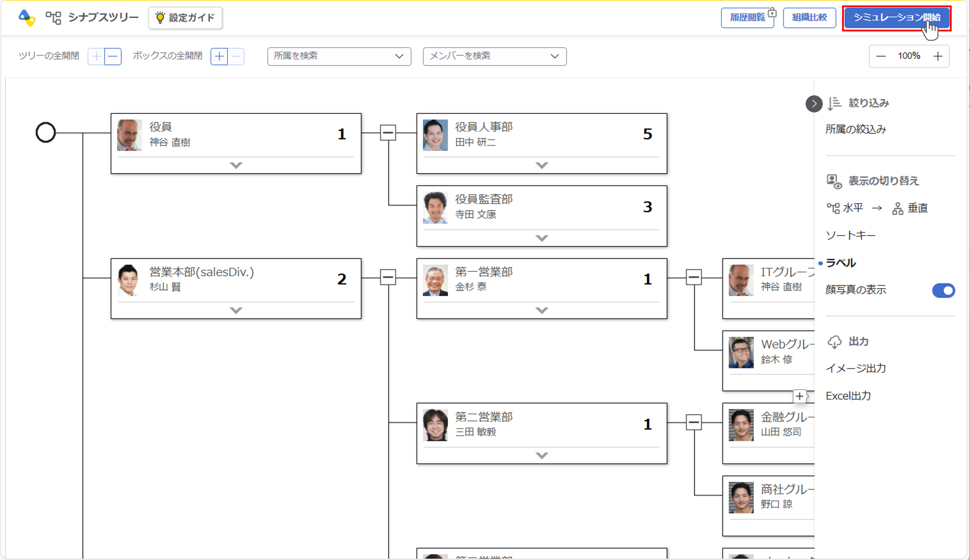Click the Synapse Tree org-chart icon
Viewport: 970px width, 560px height.
click(x=53, y=18)
